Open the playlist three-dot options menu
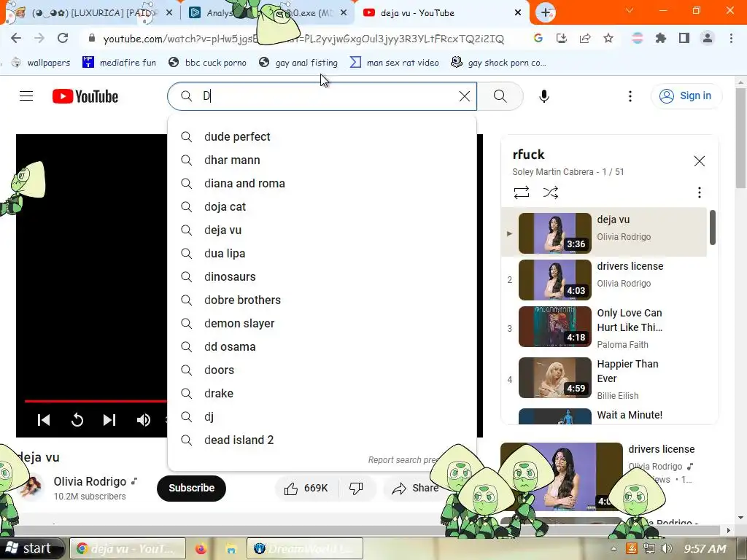747x560 pixels. coord(699,192)
